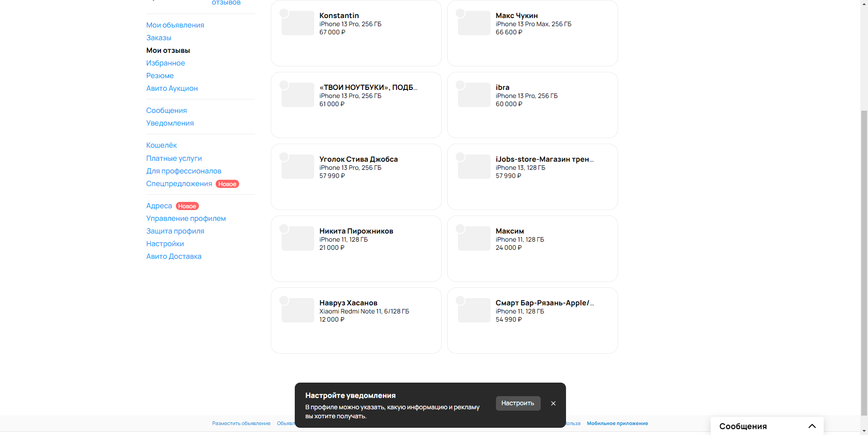868x435 pixels.
Task: Click Навруз Хасанов avatar circle
Action: (284, 300)
